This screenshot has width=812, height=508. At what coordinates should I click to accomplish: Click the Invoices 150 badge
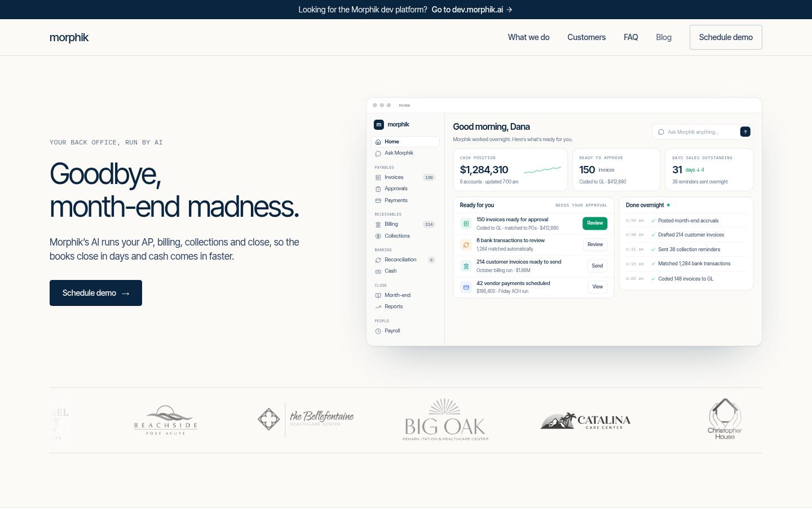pos(429,177)
